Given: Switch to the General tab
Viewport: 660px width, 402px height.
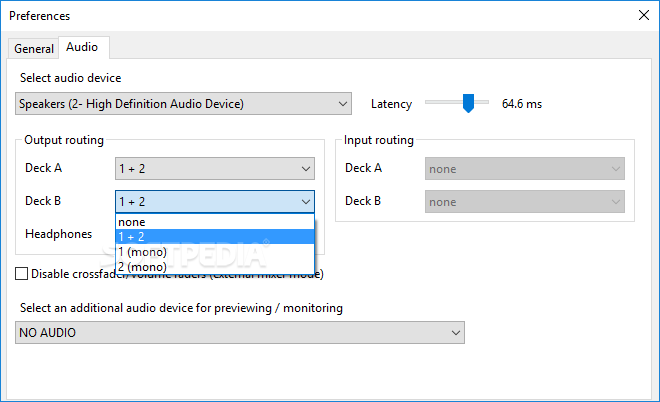Looking at the screenshot, I should (x=34, y=48).
